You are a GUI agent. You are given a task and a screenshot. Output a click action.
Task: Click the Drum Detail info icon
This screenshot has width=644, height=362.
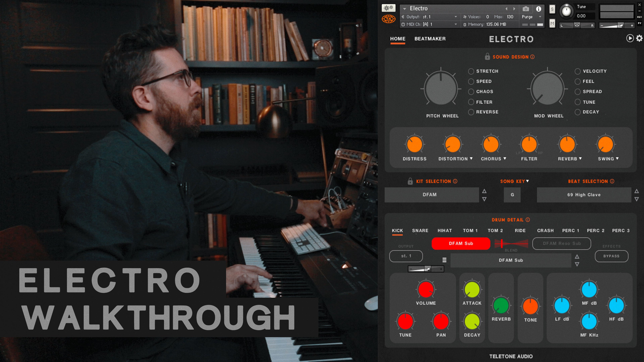(528, 220)
